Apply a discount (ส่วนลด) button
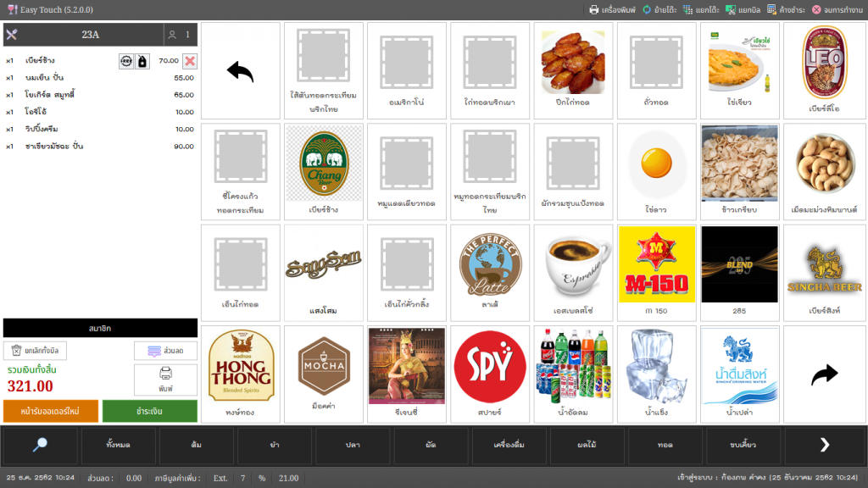The image size is (868, 488). pyautogui.click(x=165, y=351)
